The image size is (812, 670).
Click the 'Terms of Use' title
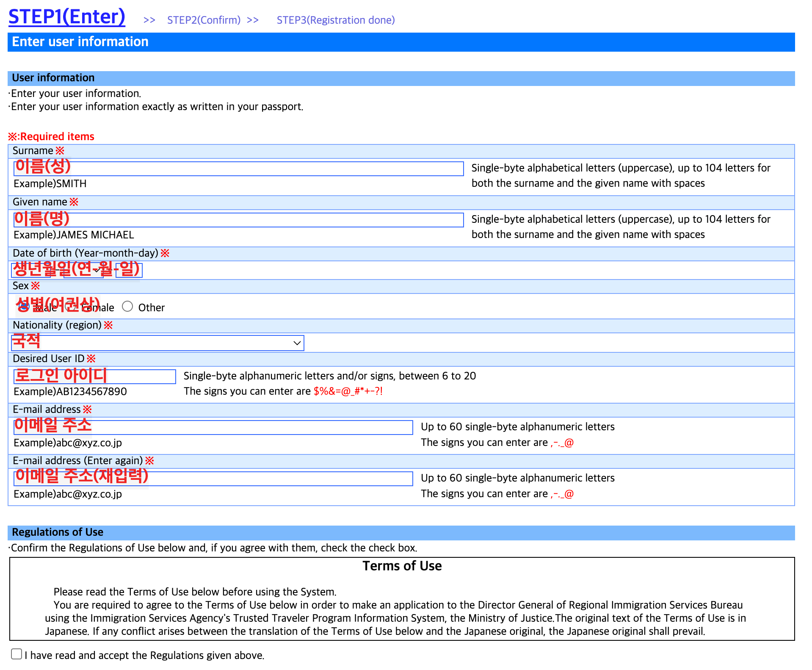pyautogui.click(x=402, y=566)
